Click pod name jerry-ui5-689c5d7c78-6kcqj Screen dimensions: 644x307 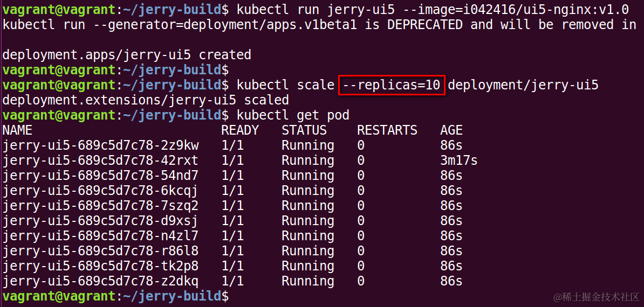[x=101, y=191]
